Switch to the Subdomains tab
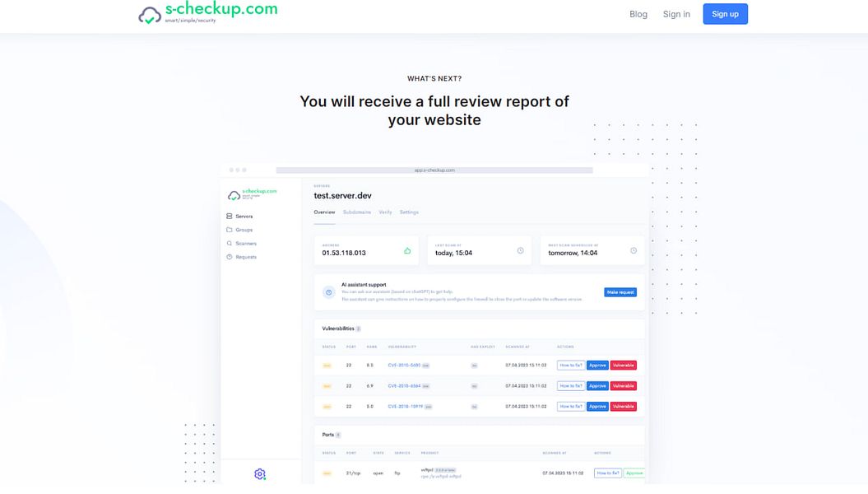868x494 pixels. pos(356,212)
